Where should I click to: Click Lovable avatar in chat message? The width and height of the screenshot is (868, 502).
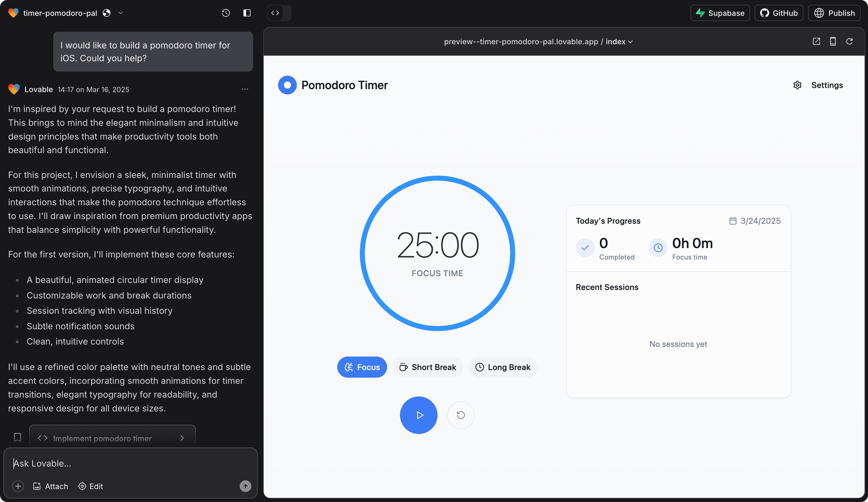click(x=14, y=89)
